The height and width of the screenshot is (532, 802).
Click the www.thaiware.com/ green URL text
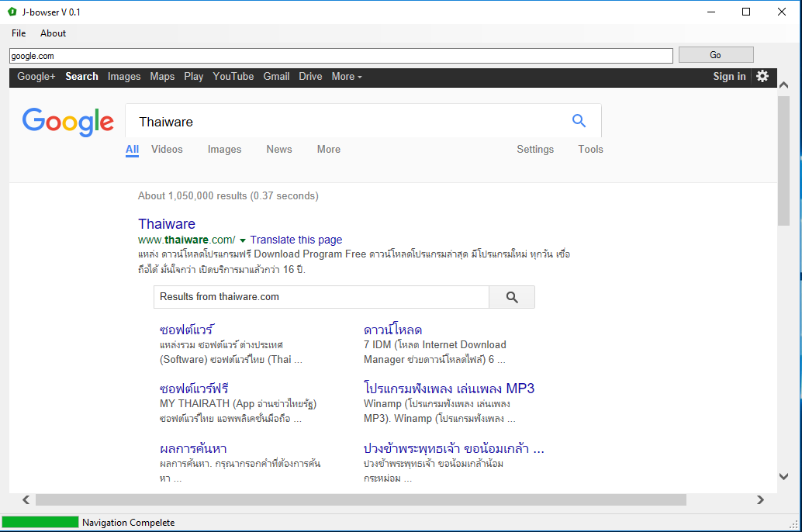pyautogui.click(x=187, y=240)
